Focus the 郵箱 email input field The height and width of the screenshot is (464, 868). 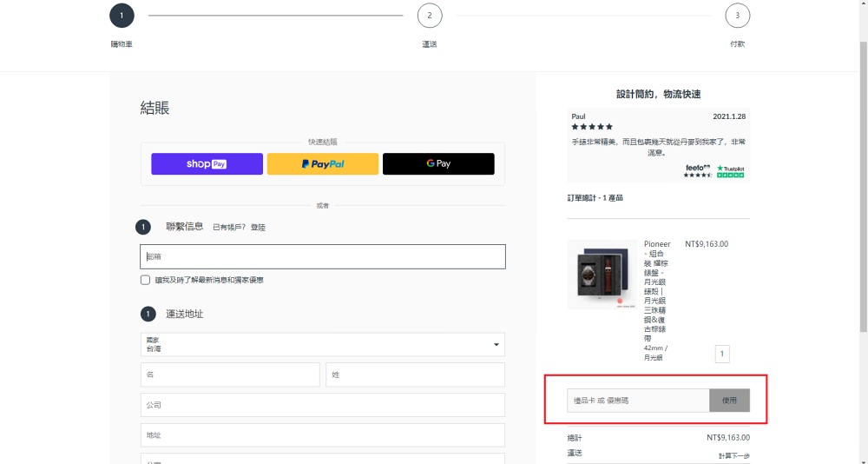(x=323, y=256)
